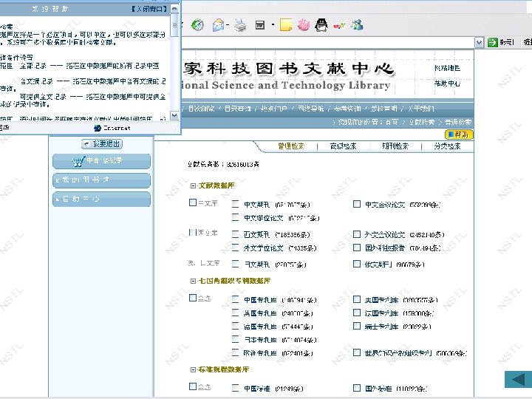Launch the QQ penguin toolbar icon
Image resolution: width=532 pixels, height=399 pixels.
pyautogui.click(x=321, y=25)
